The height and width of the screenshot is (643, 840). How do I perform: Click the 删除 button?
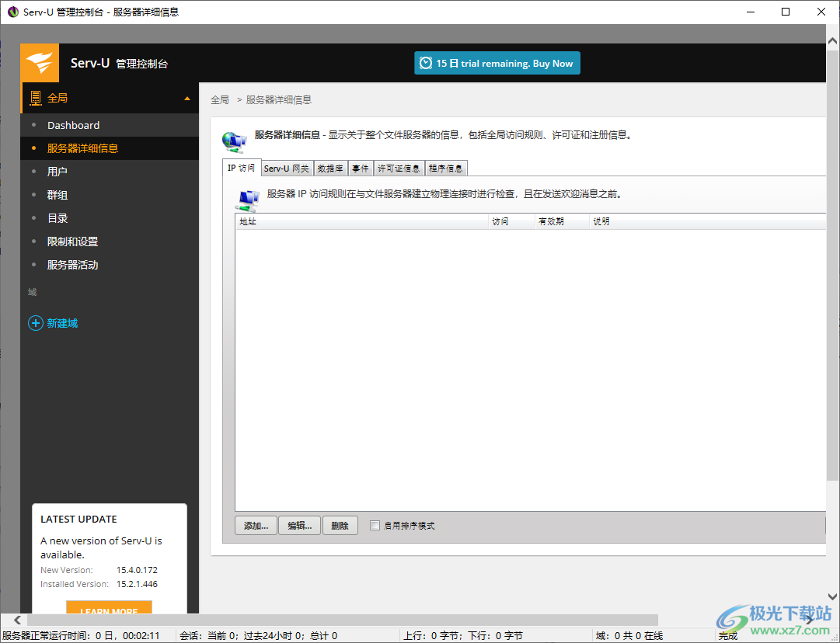point(340,526)
